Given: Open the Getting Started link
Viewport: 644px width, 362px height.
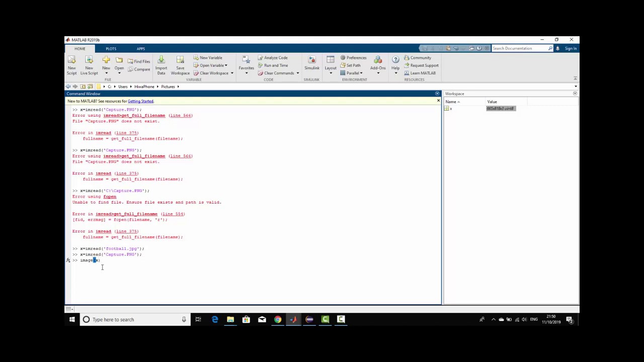Looking at the screenshot, I should [140, 101].
